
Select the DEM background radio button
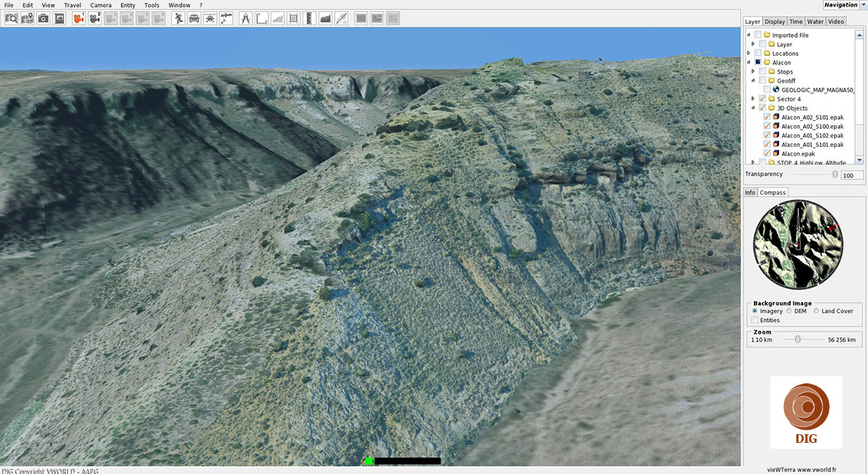pyautogui.click(x=789, y=311)
